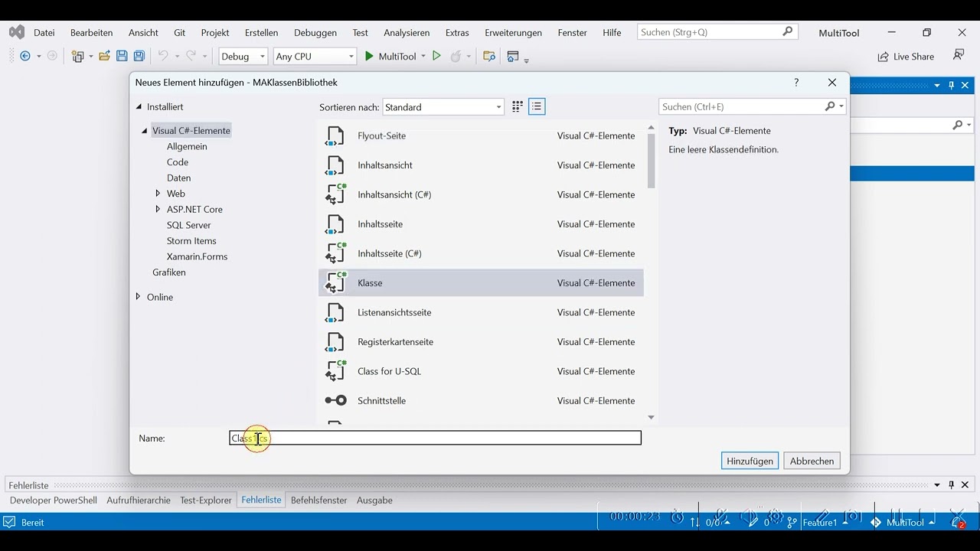
Task: Click the template list scrollbar thumb
Action: point(652,161)
